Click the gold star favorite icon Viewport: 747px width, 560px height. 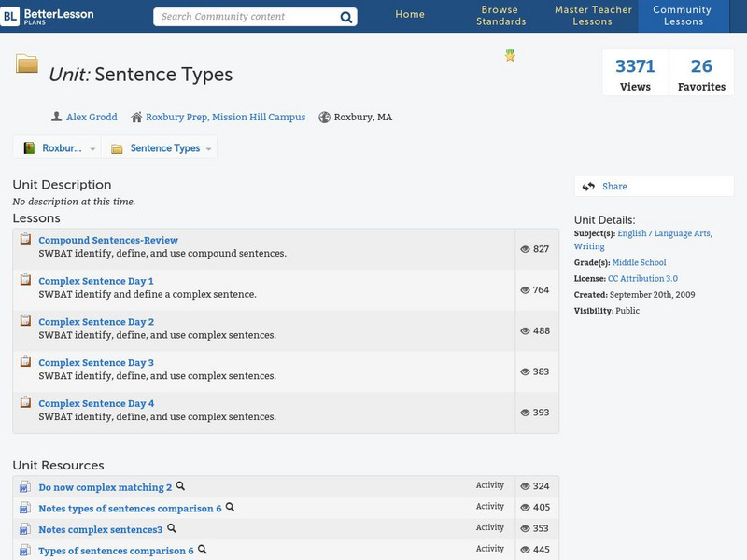coord(510,56)
